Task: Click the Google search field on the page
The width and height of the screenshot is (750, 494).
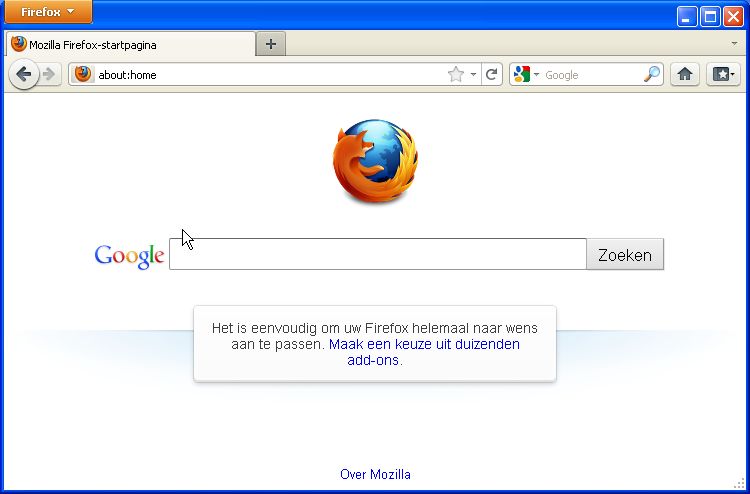Action: click(377, 254)
